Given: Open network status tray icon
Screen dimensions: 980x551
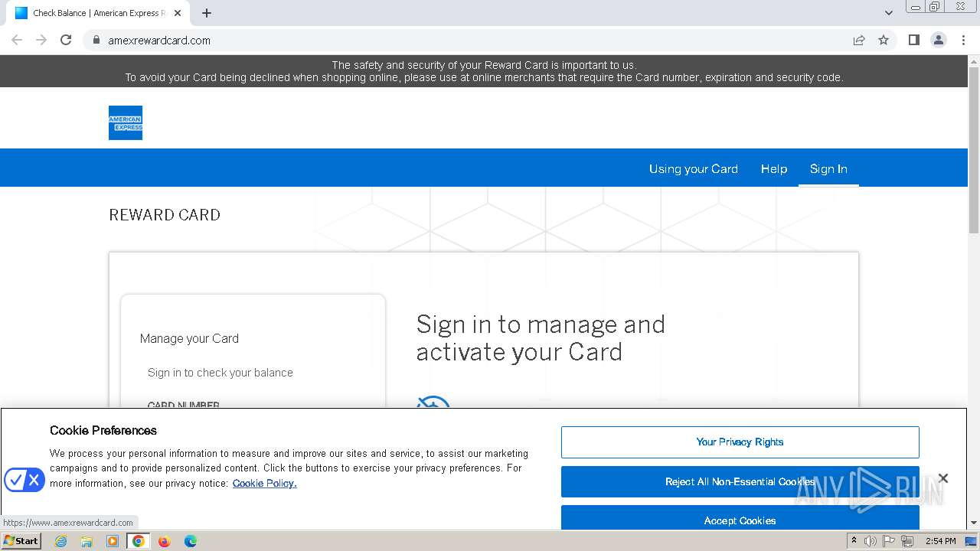Looking at the screenshot, I should pyautogui.click(x=907, y=541).
